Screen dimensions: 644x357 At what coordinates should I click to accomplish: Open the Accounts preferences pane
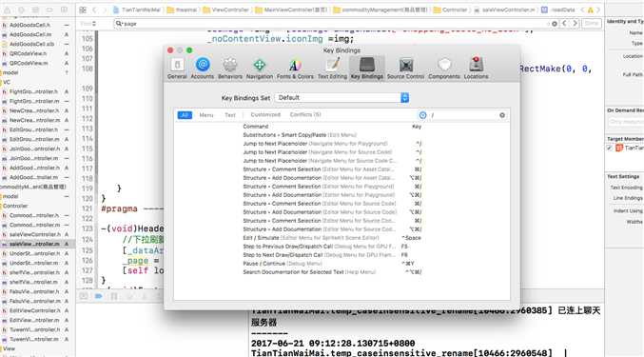click(x=203, y=69)
